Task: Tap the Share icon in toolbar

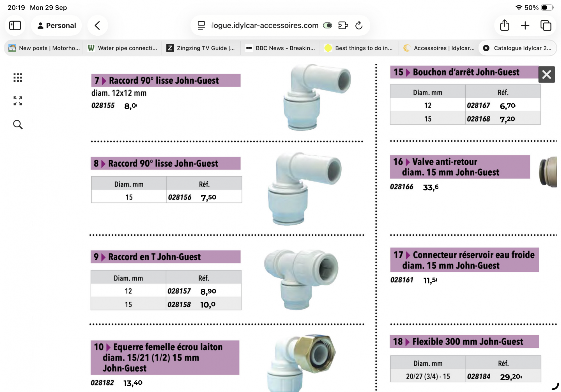Action: (504, 26)
